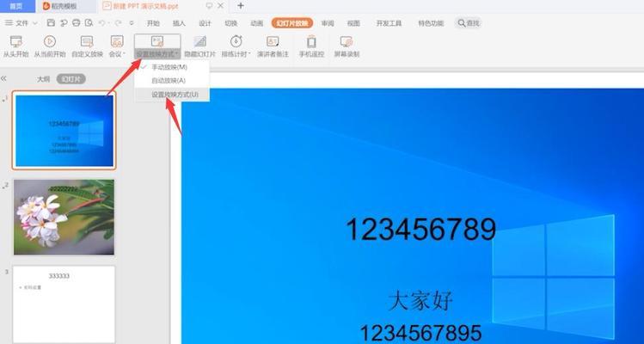Switch side panel to 大纲 outline view
This screenshot has height=344, width=644.
point(44,79)
